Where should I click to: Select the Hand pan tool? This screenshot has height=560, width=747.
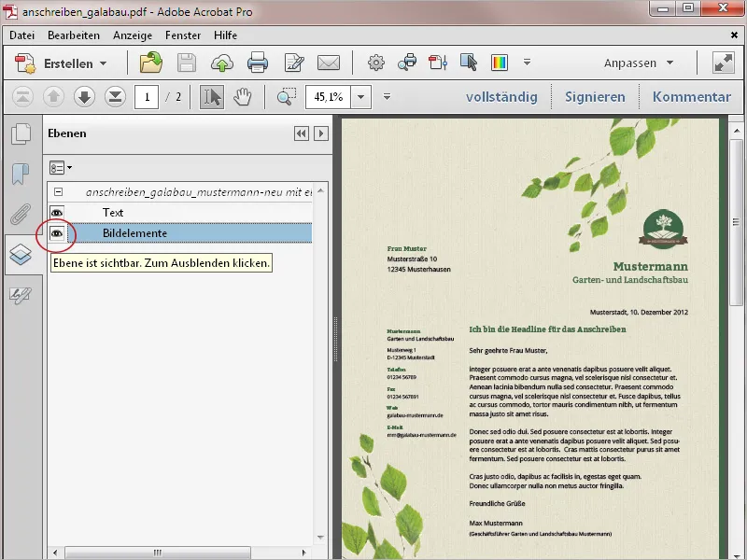(243, 97)
